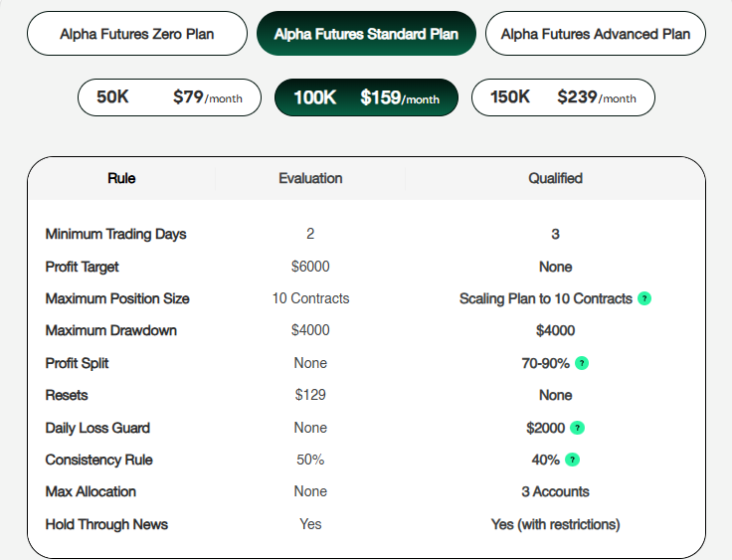
Task: Click the Qualified Resets None value
Action: [x=555, y=395]
